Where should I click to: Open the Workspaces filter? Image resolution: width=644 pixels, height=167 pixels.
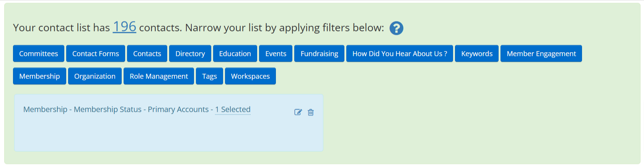[x=250, y=76]
